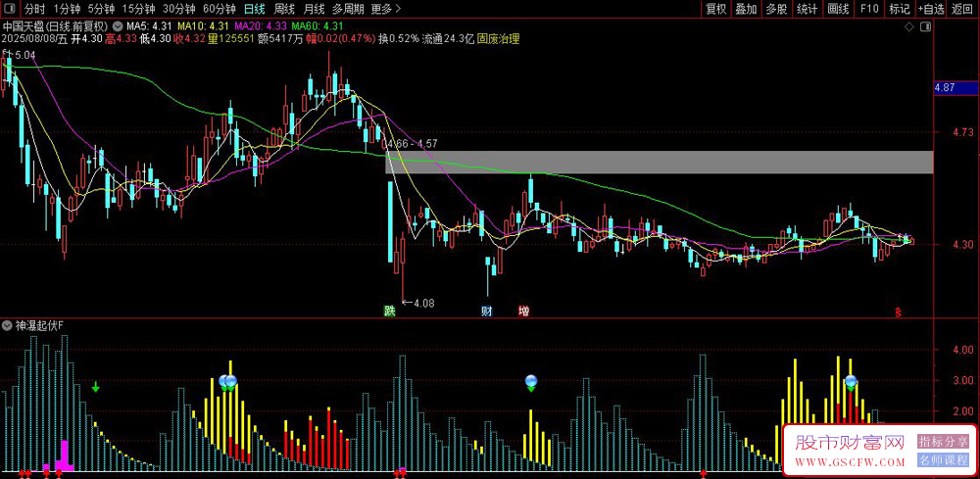The height and width of the screenshot is (479, 980).
Task: Click the 标记 mark button
Action: point(900,9)
